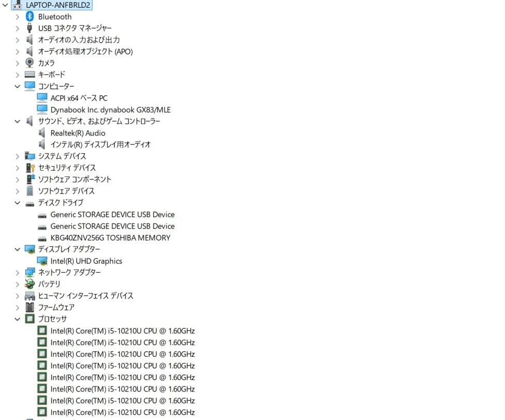The image size is (505, 420).
Task: Select the last Intel Core i5-10210U processor entry
Action: [x=123, y=412]
